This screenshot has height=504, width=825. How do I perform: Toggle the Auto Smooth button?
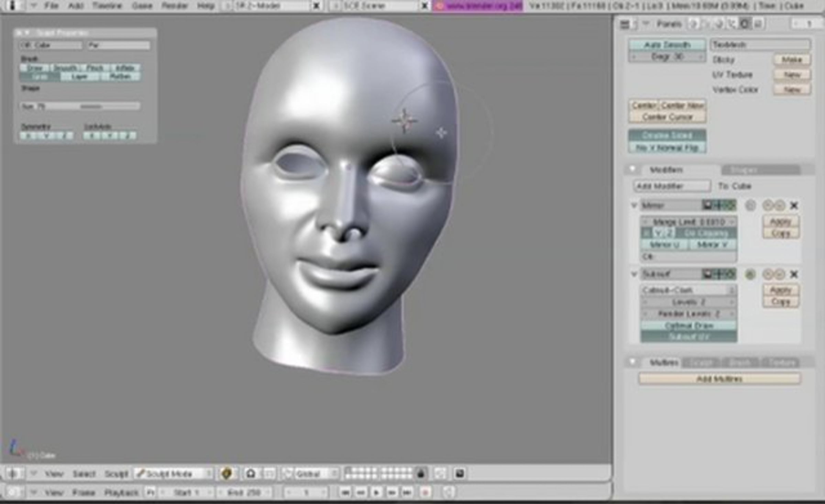[667, 45]
